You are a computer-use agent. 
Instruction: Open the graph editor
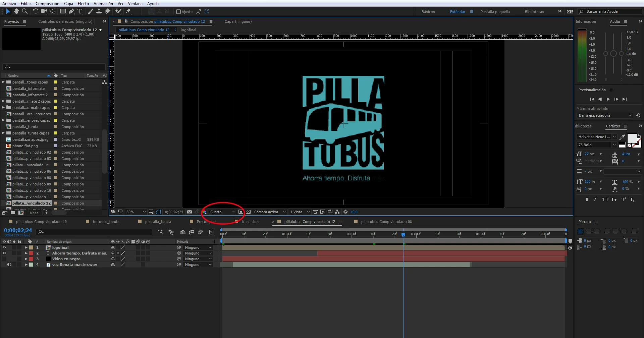pos(212,232)
